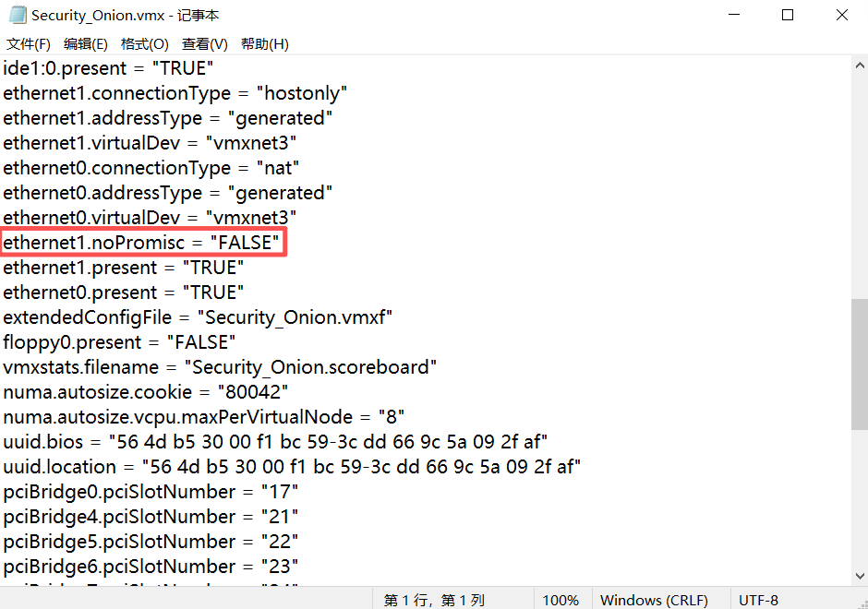Screen dimensions: 868x609
Task: Click the uuid.bios line
Action: (x=276, y=441)
